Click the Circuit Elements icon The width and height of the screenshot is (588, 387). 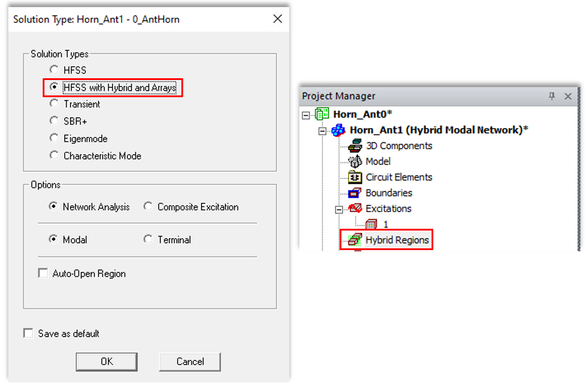coord(355,177)
